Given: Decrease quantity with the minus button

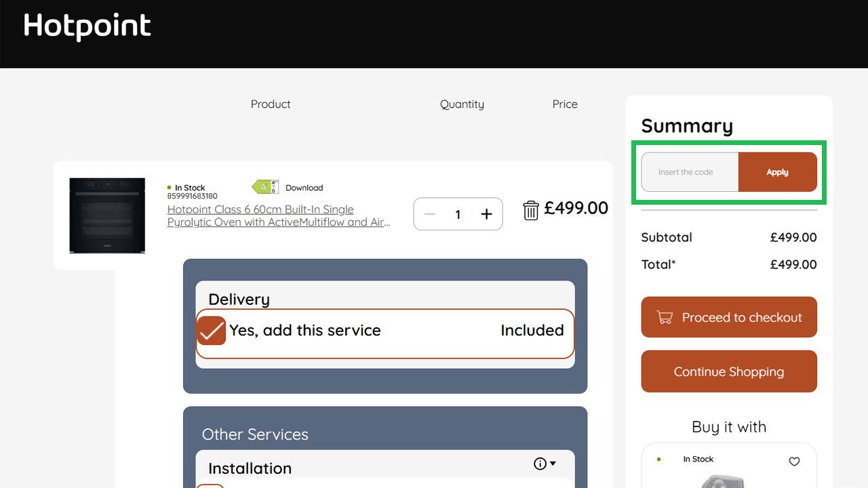Looking at the screenshot, I should 429,214.
